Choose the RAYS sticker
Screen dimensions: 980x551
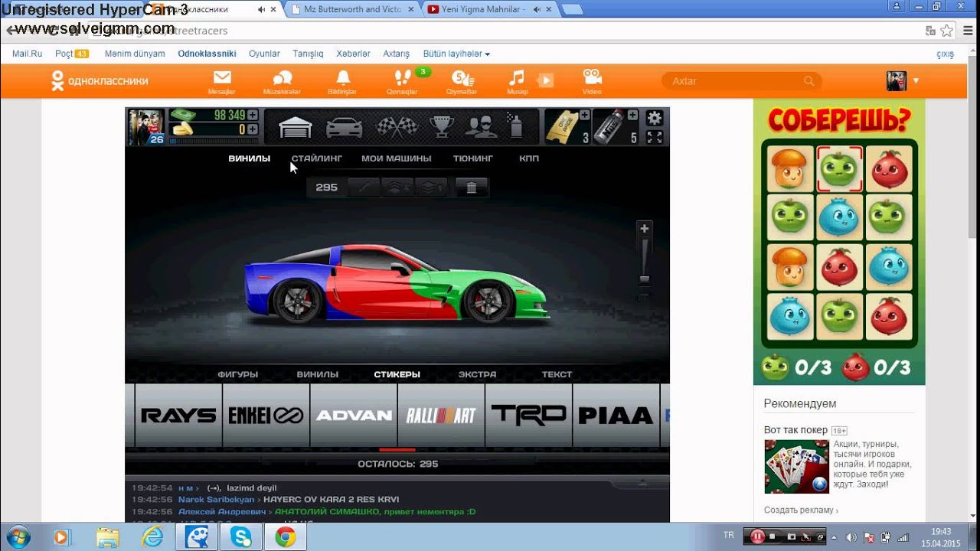[x=178, y=416]
